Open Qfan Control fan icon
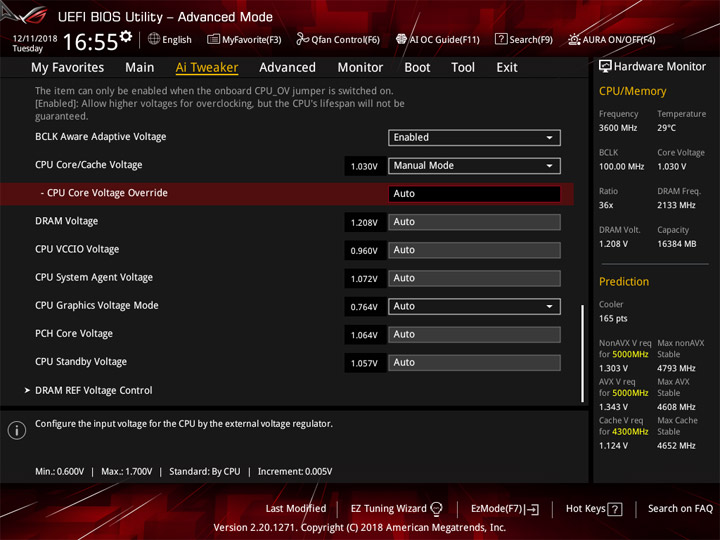 [x=302, y=39]
